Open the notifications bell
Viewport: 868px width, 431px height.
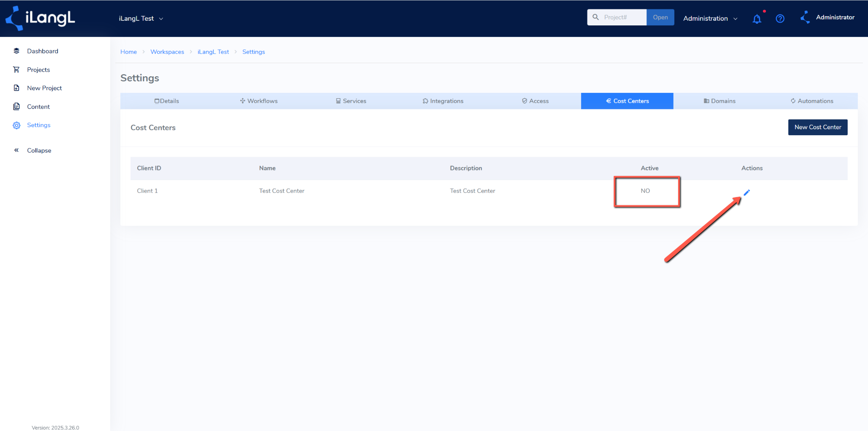point(757,19)
